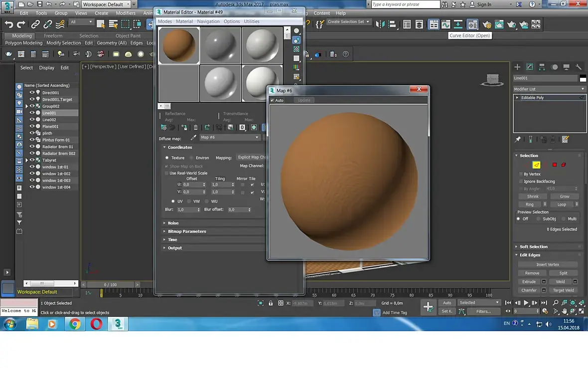Click the Chamfer button in Edit Edges
Image resolution: width=588 pixels, height=368 pixels.
pos(529,290)
